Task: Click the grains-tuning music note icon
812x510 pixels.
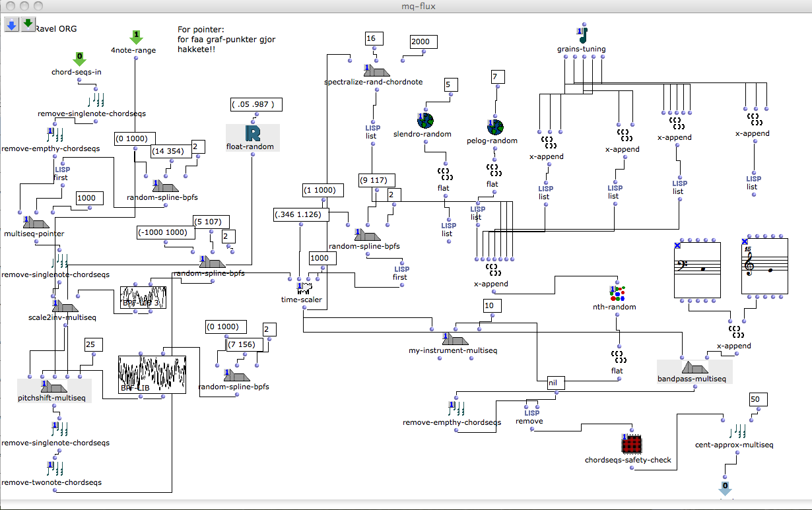Action: click(x=581, y=36)
